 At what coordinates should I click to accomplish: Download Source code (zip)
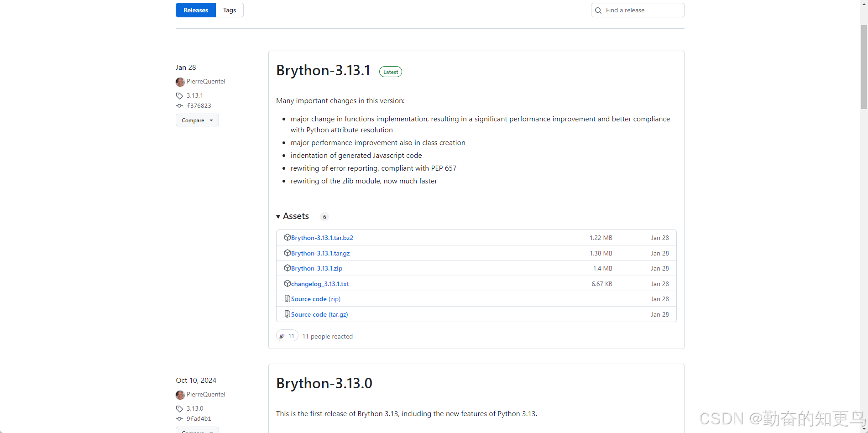tap(316, 299)
